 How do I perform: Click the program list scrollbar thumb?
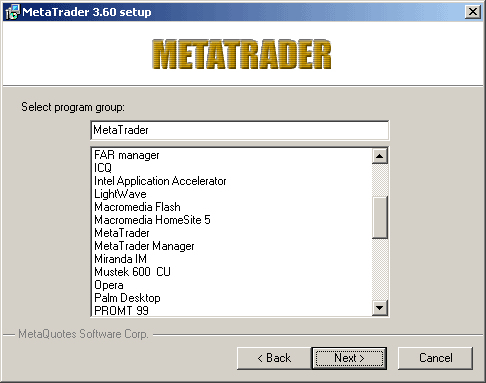(380, 217)
